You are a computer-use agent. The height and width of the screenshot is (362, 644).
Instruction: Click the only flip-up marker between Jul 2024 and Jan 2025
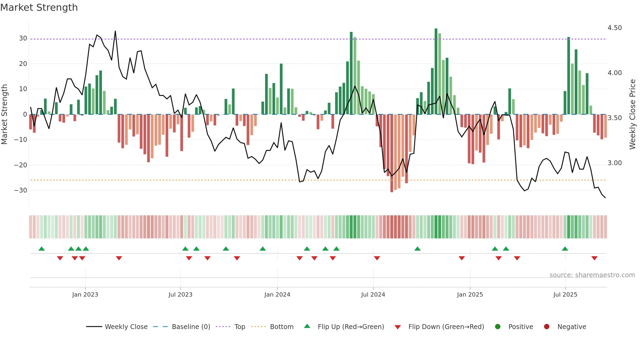tap(418, 249)
